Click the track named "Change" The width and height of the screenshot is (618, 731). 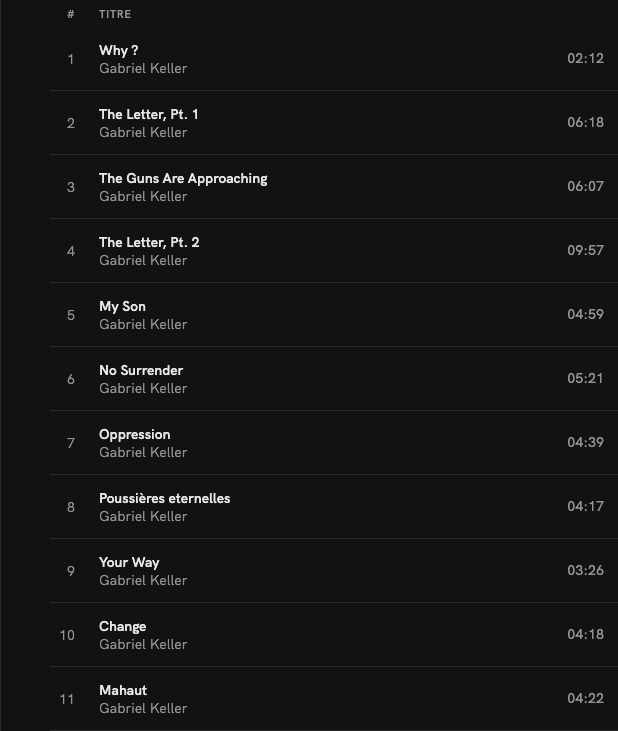click(122, 626)
